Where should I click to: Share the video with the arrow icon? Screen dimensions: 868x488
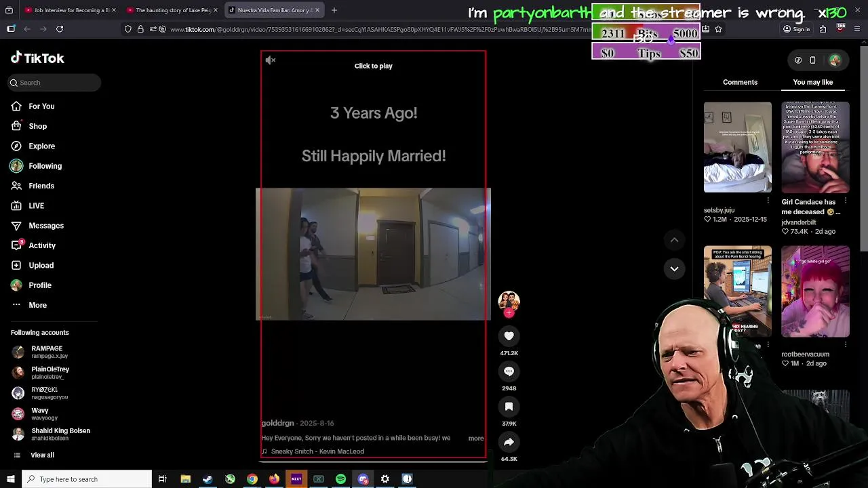509,442
